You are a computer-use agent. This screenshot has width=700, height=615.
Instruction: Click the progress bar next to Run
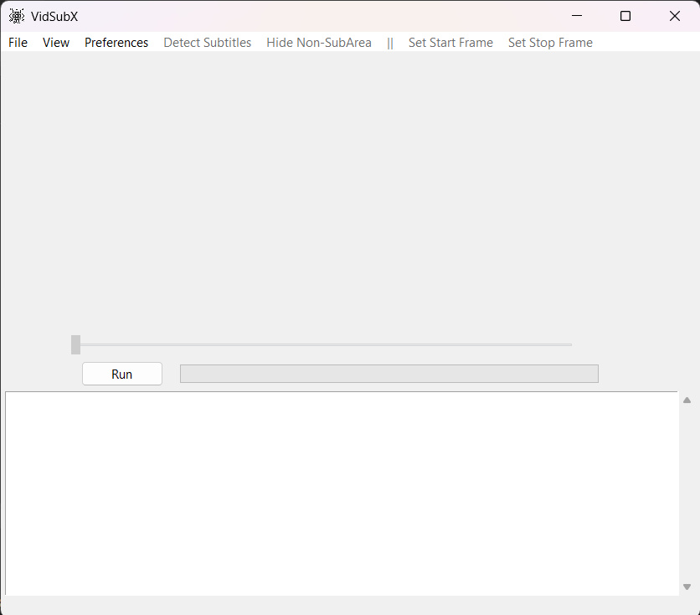point(389,374)
